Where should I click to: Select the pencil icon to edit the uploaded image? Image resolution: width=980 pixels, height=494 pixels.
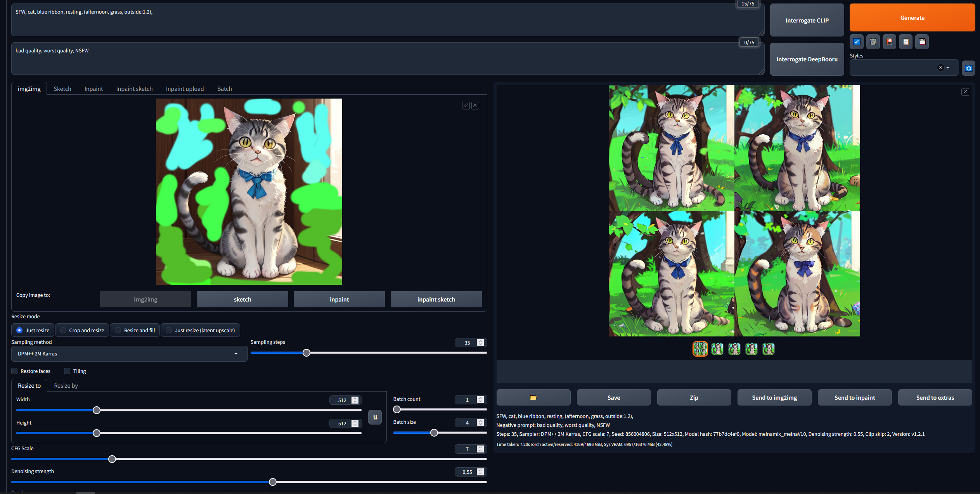(466, 105)
